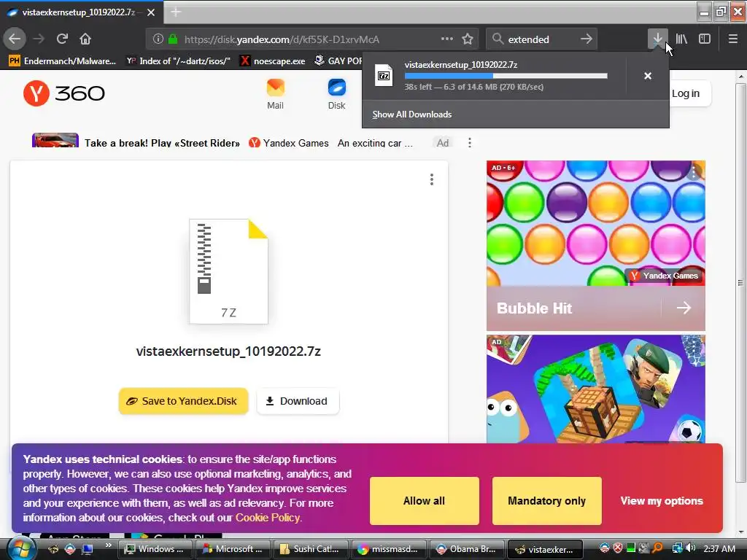The width and height of the screenshot is (747, 560).
Task: Click the 2:37 AM taskbar clock
Action: click(719, 549)
